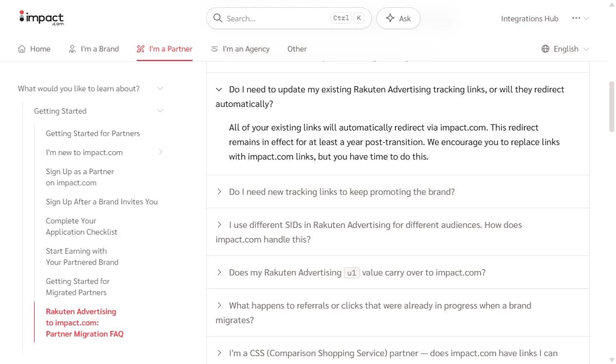Click the brand person icon
Screen dimensions: 616x364
click(72, 49)
